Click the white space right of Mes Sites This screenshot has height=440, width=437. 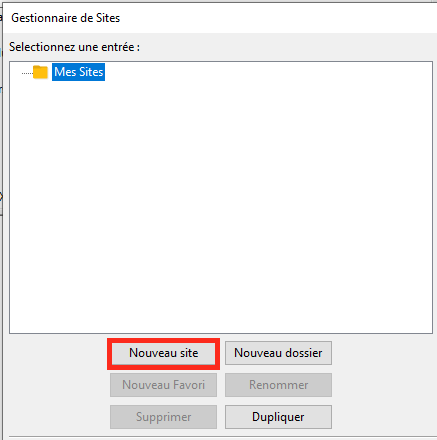268,72
